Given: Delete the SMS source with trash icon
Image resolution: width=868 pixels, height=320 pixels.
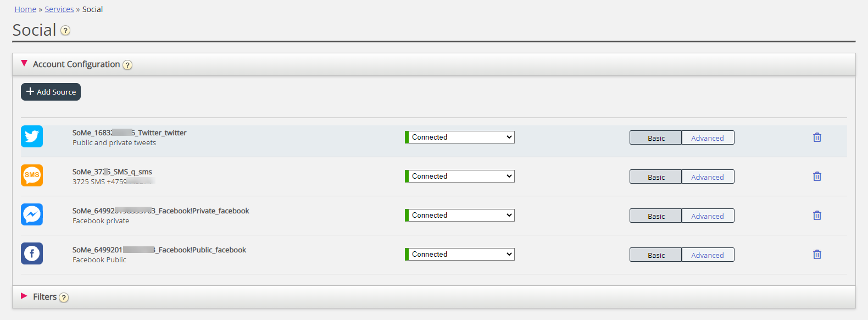Looking at the screenshot, I should pos(817,176).
